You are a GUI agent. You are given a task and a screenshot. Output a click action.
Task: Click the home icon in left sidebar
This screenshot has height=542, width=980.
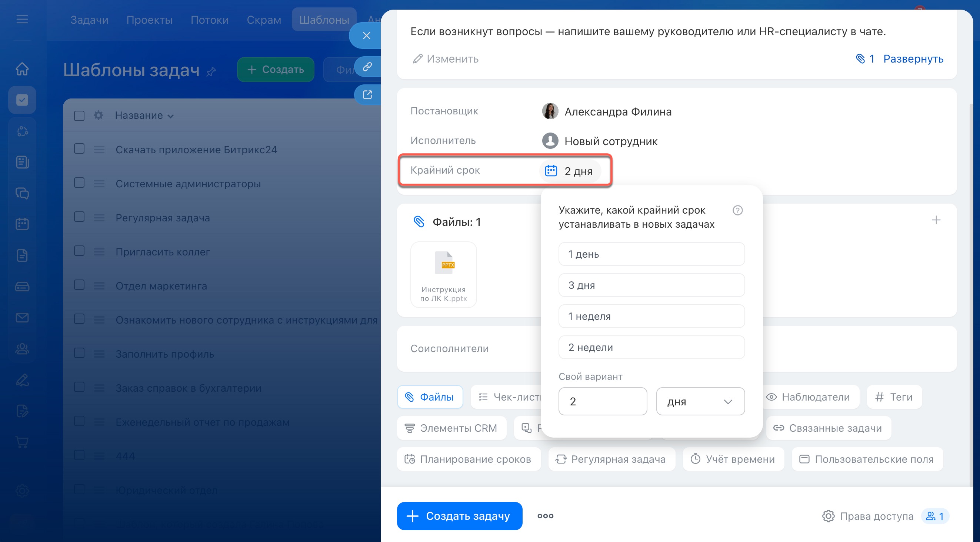pyautogui.click(x=22, y=69)
